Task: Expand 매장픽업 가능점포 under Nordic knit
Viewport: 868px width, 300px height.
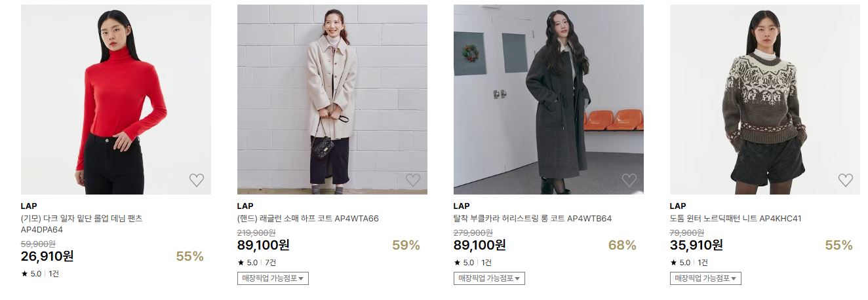Action: pyautogui.click(x=705, y=278)
